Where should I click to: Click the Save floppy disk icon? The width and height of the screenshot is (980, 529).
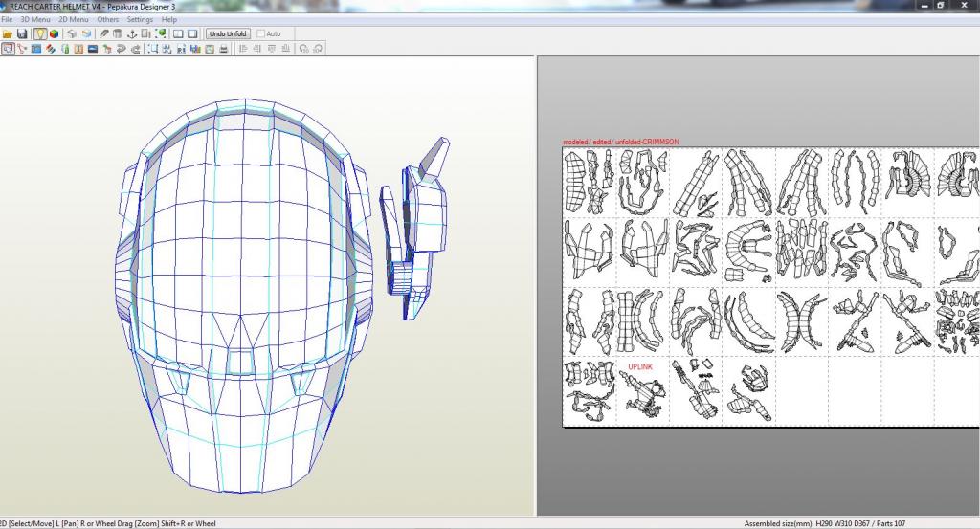22,33
